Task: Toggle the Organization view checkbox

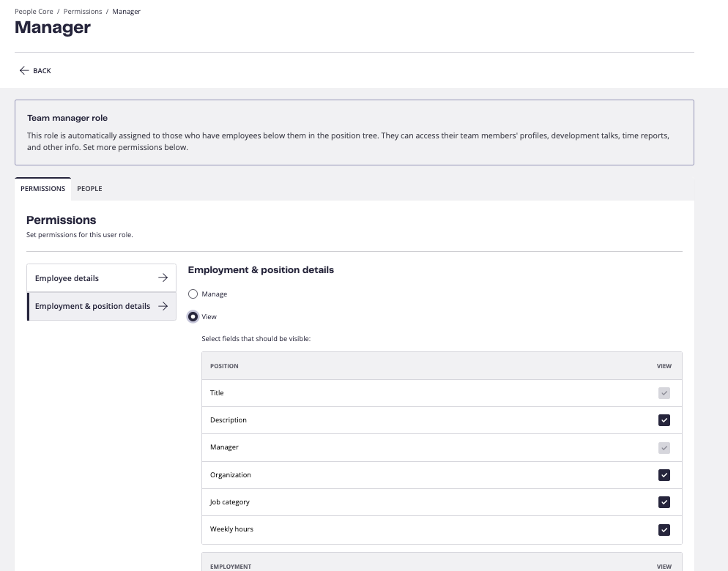Action: (664, 475)
